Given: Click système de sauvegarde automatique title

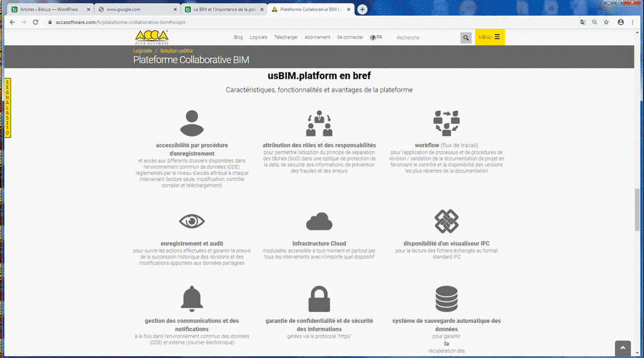Looking at the screenshot, I should click(x=447, y=325).
